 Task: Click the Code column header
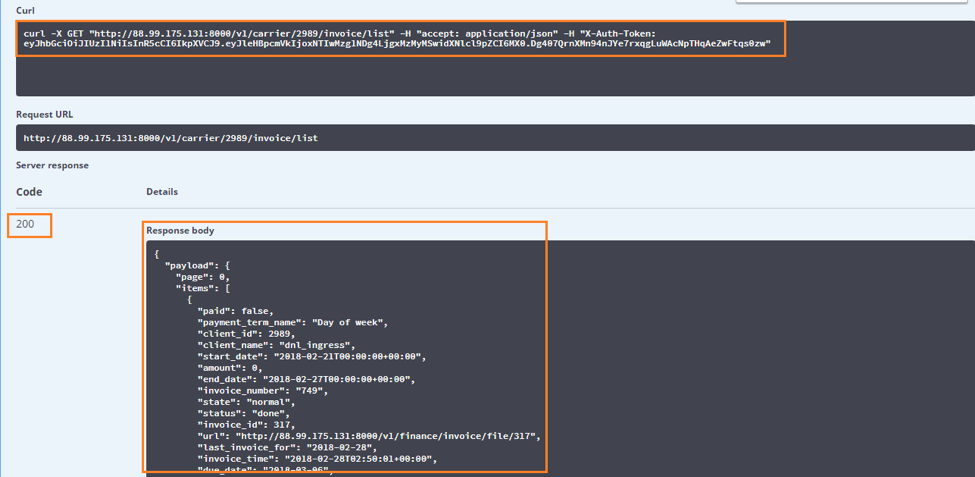pos(29,192)
